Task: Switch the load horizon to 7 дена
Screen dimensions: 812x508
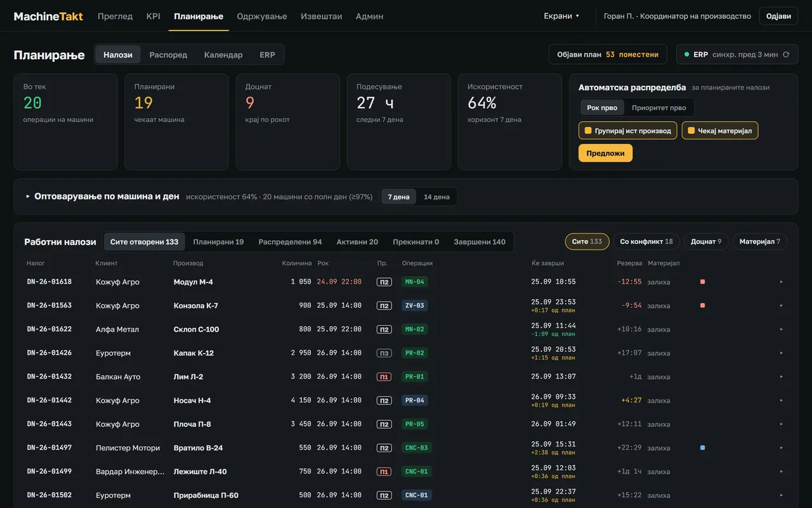Action: point(399,197)
